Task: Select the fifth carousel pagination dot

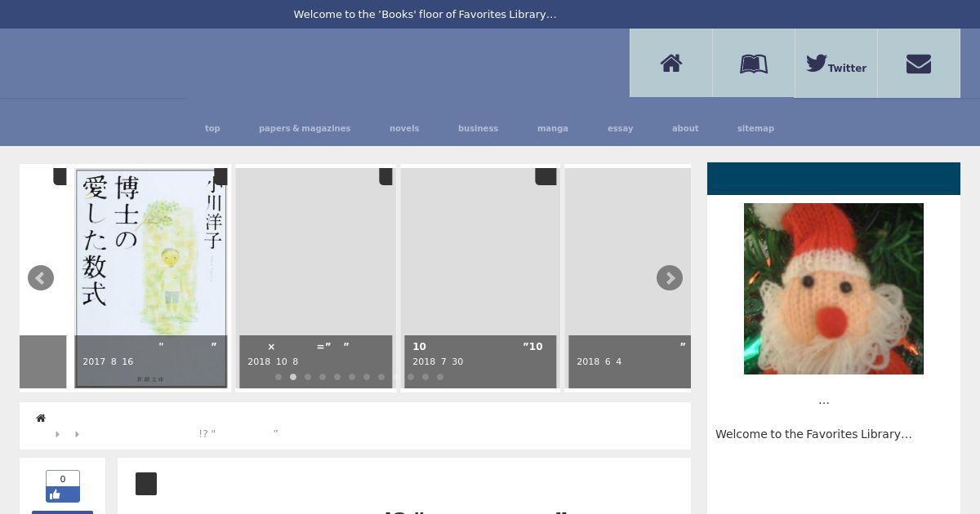Action: (x=337, y=377)
